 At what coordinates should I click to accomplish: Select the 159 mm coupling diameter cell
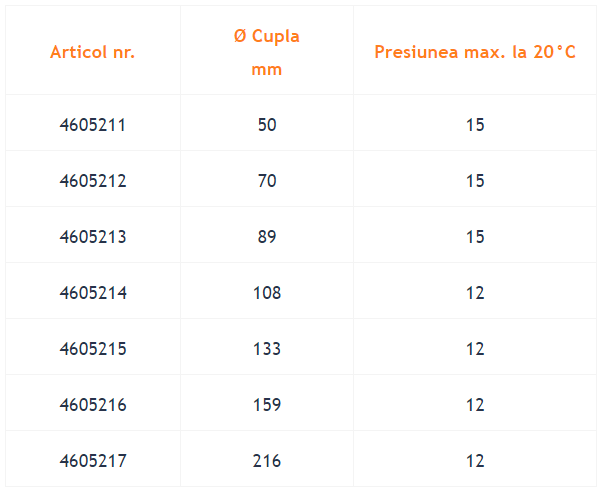(x=267, y=405)
